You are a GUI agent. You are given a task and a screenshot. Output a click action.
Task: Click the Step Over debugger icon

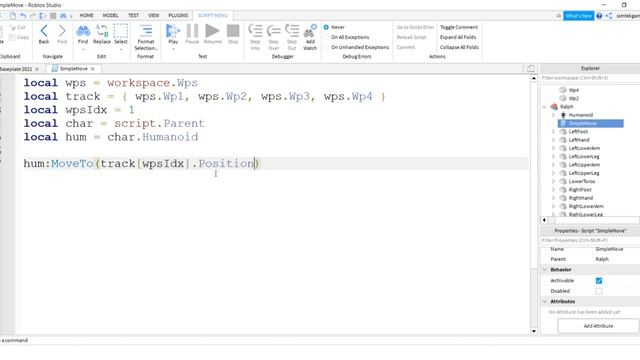[x=273, y=31]
